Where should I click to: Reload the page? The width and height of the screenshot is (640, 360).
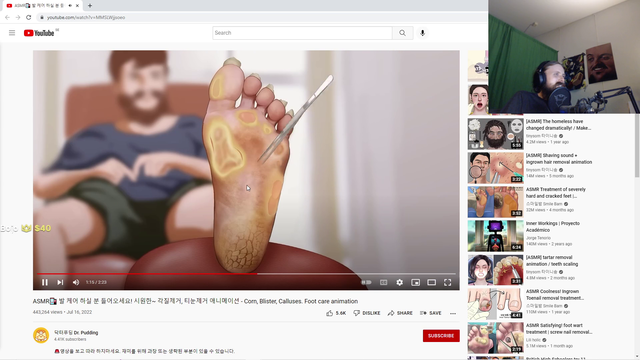[x=29, y=17]
